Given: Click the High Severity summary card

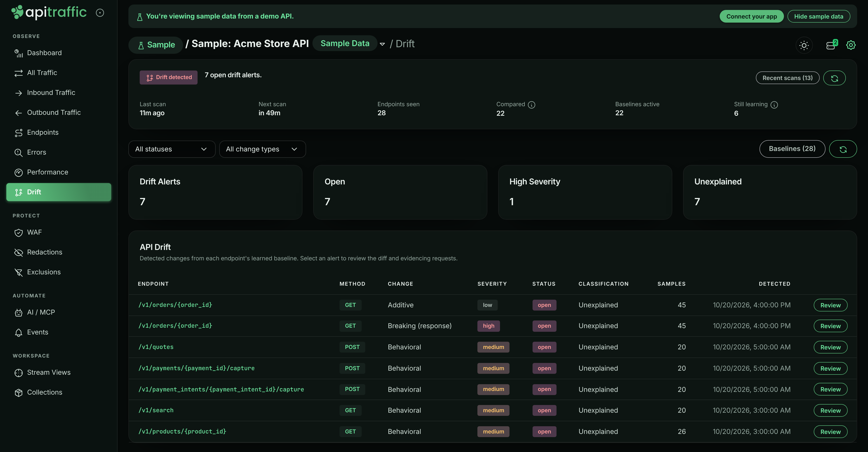Looking at the screenshot, I should coord(585,192).
